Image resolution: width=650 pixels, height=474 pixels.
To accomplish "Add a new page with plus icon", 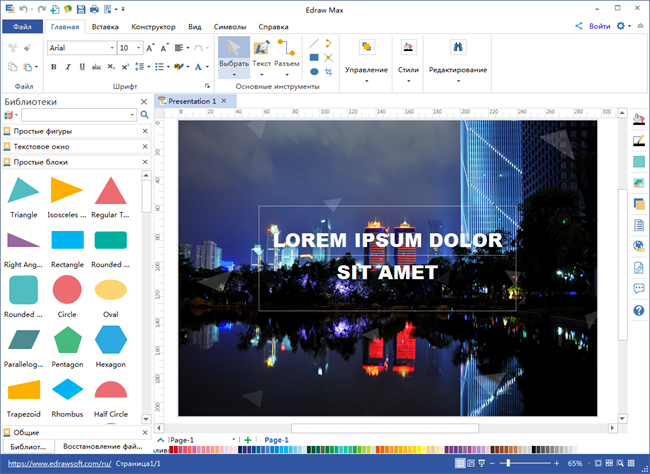I will [x=248, y=440].
